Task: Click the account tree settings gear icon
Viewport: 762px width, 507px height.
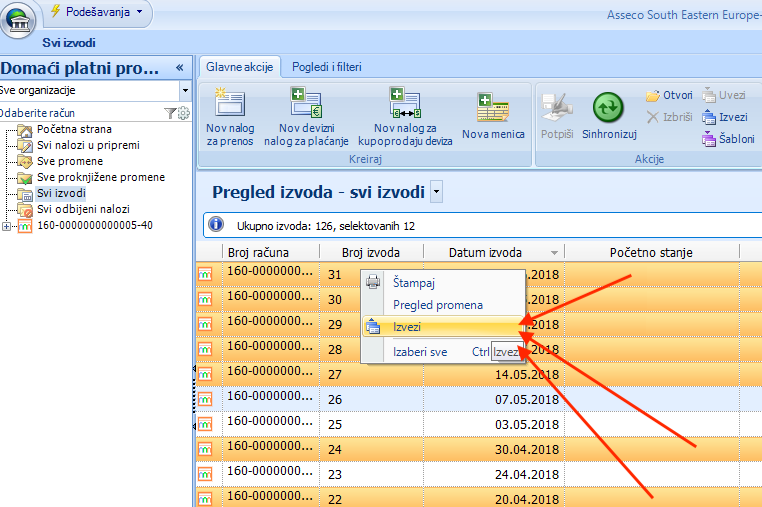Action: click(184, 113)
